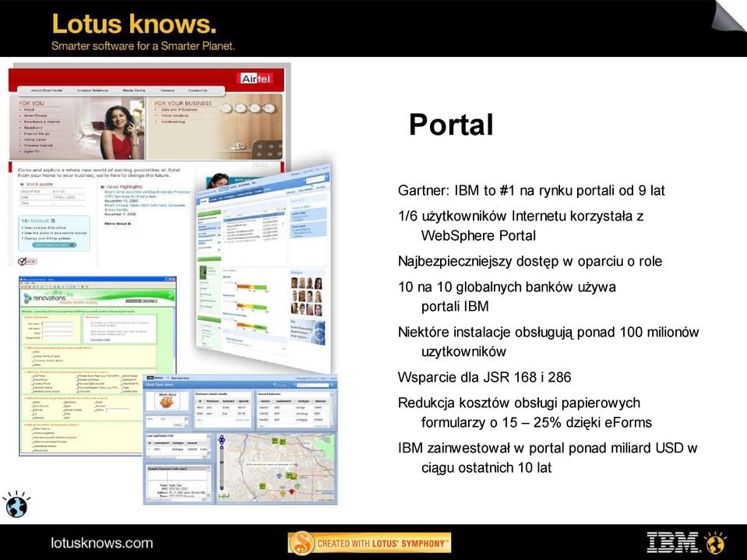Screen dimensions: 747x560
Task: Click the 'ciągu ostatnich 10 lat' line
Action: point(486,467)
